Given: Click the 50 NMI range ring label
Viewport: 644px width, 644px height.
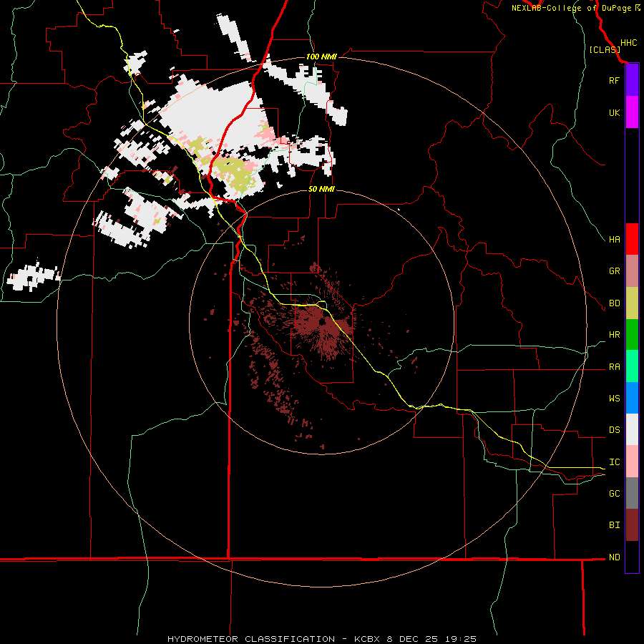Looking at the screenshot, I should 321,190.
